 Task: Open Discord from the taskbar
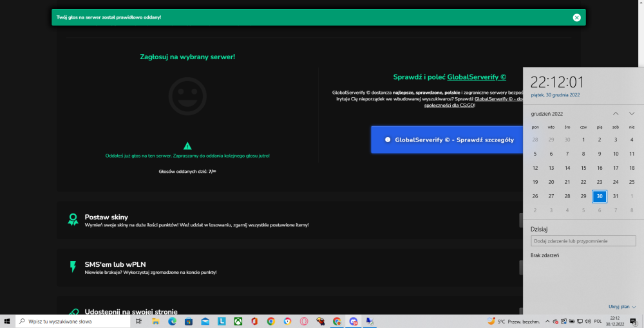pyautogui.click(x=353, y=322)
